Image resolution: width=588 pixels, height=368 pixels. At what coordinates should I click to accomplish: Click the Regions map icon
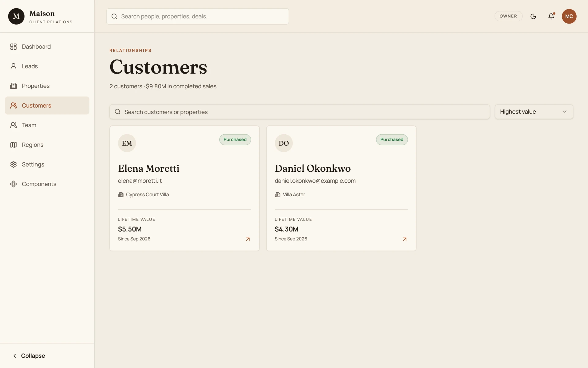[x=13, y=145]
